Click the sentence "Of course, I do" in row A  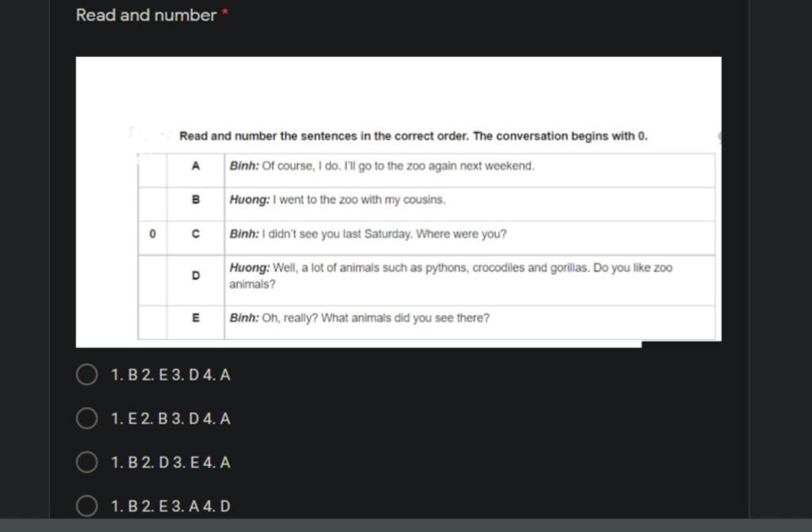pyautogui.click(x=382, y=166)
